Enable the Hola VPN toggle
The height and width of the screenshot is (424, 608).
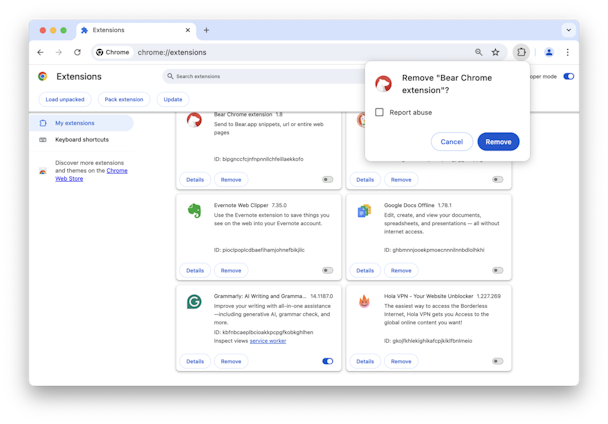coord(497,361)
